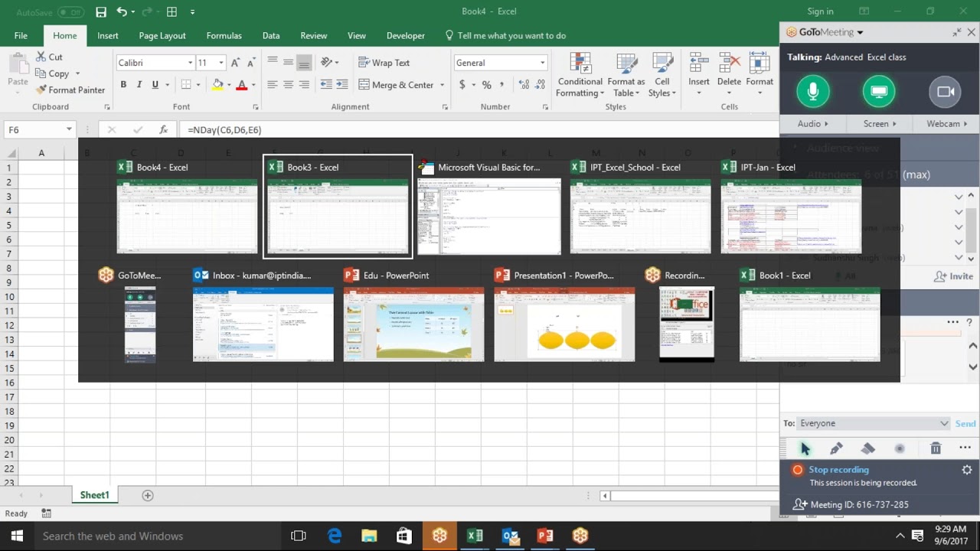The image size is (980, 551).
Task: Open Delete cells dropdown
Action: [729, 75]
